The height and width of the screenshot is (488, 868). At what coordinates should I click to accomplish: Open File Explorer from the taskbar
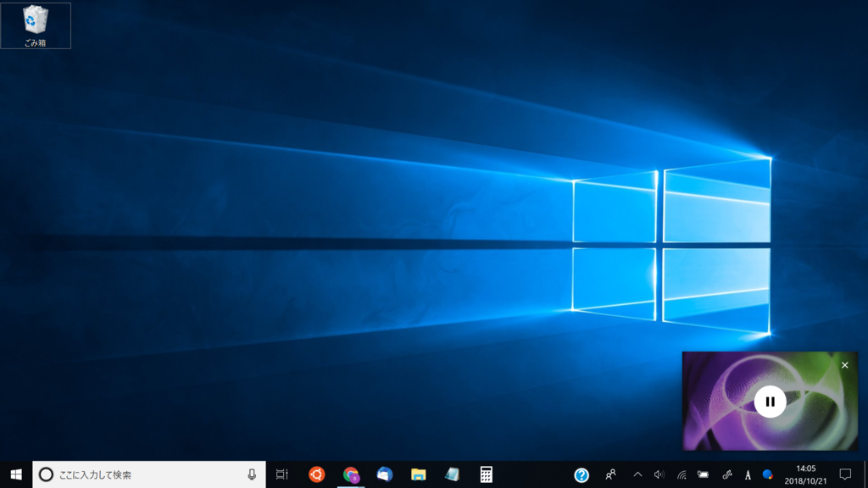(419, 474)
